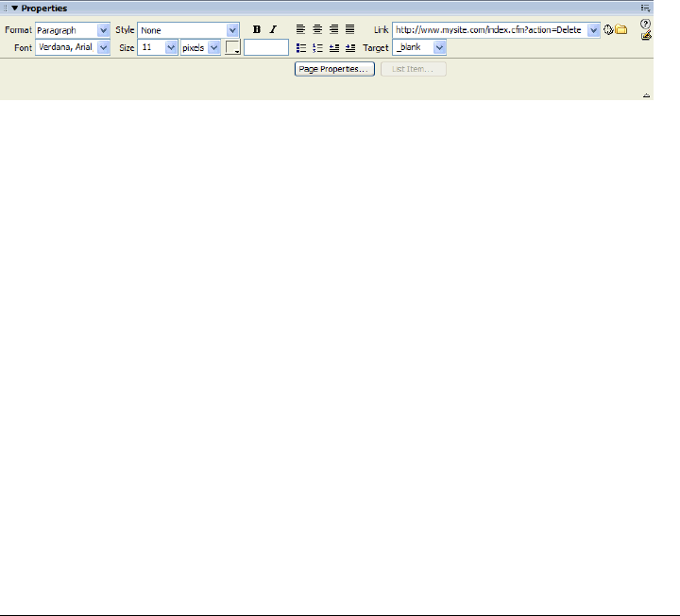Click into the Link URL field

click(x=489, y=30)
